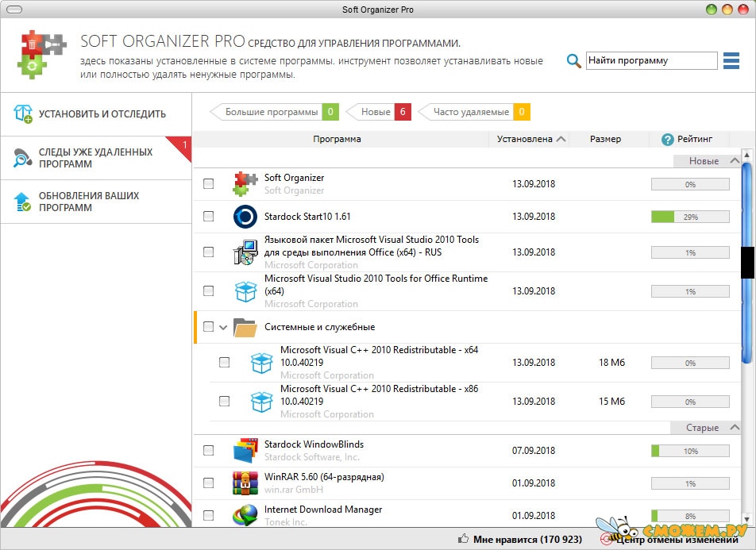Tick the Stardock Start10 1.61 checkbox
The height and width of the screenshot is (550, 756).
[208, 217]
